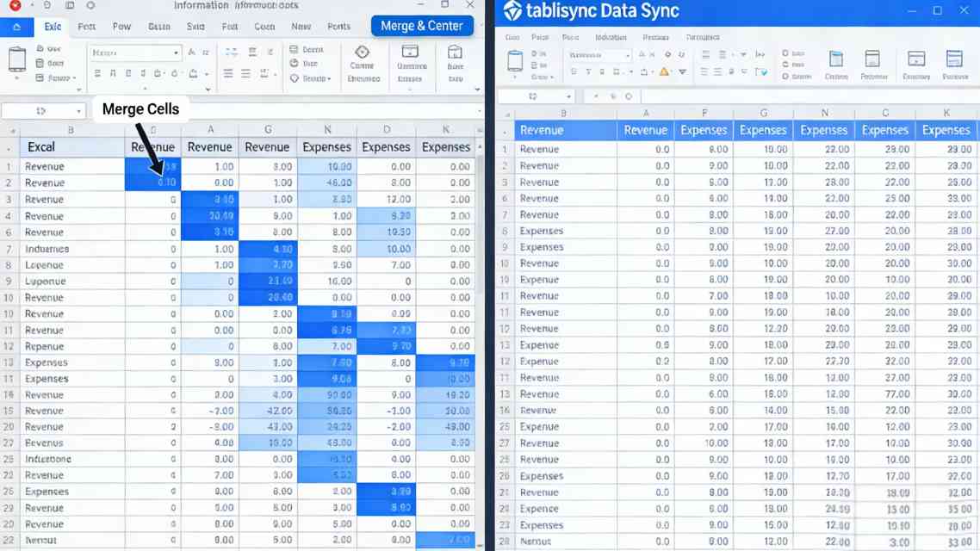This screenshot has width=980, height=551.
Task: Select column N header in left spreadsheet
Action: (x=327, y=129)
